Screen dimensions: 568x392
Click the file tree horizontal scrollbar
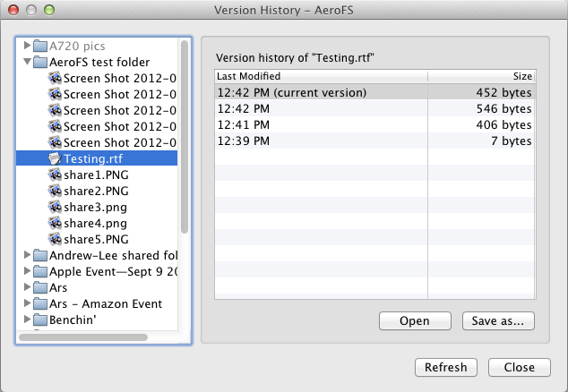click(x=83, y=337)
